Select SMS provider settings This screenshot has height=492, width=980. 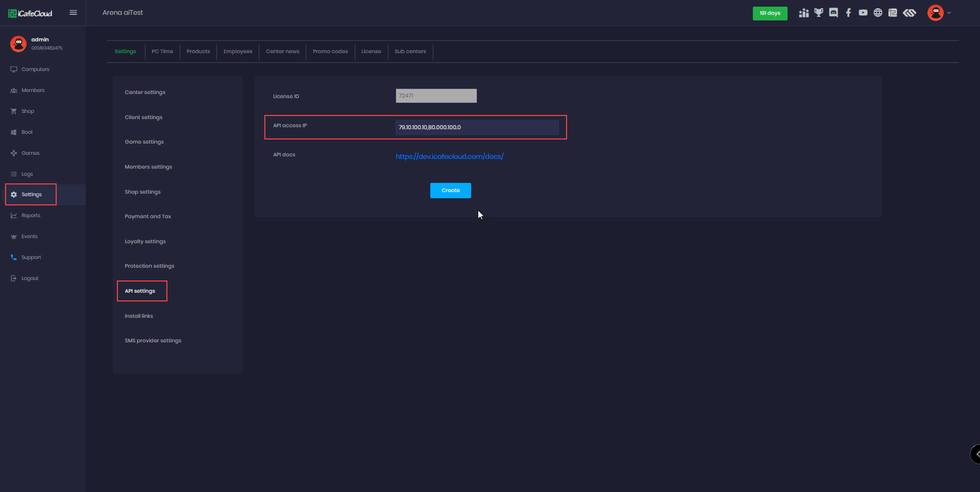[153, 341]
